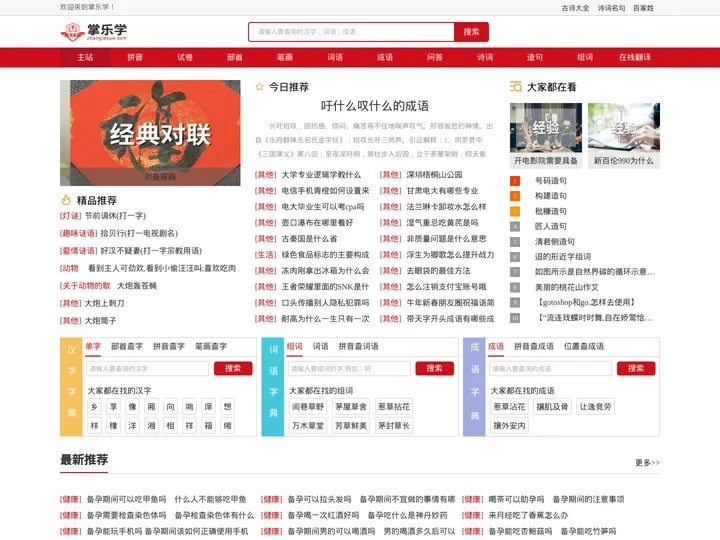
Task: Open the 古诗大全 top link
Action: point(575,8)
